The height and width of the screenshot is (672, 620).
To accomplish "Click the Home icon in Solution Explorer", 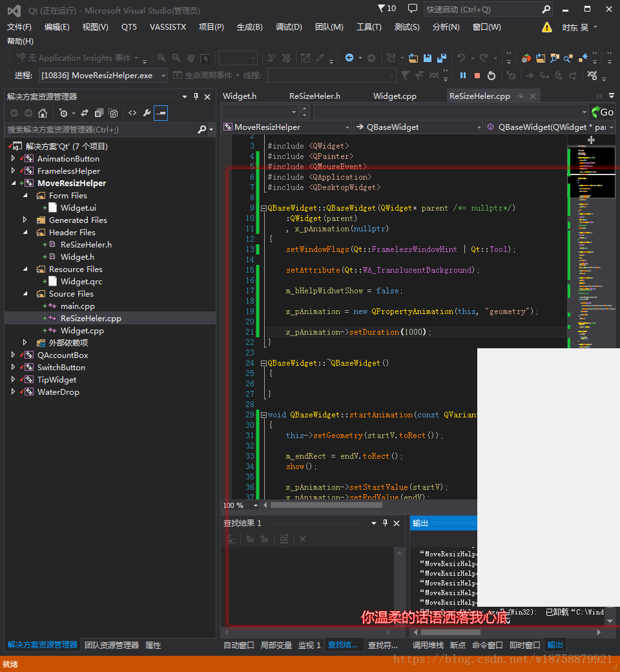I will coord(43,113).
